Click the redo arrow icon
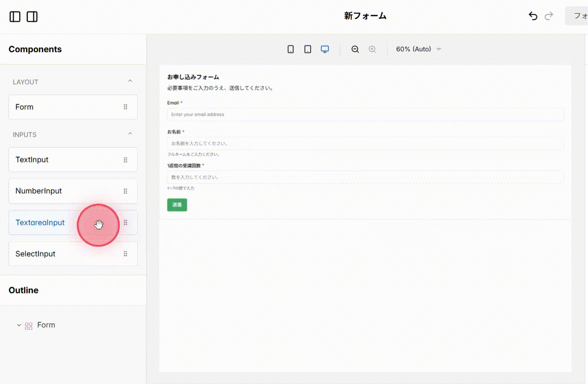 (549, 16)
